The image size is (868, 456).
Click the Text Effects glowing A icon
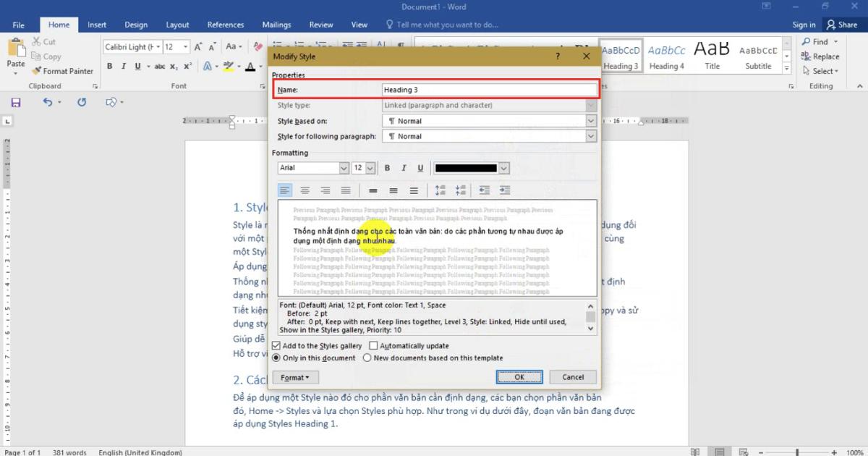[207, 66]
